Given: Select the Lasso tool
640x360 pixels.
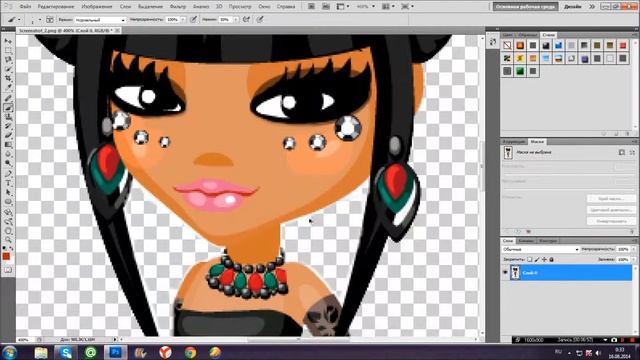Looking at the screenshot, I should click(8, 60).
